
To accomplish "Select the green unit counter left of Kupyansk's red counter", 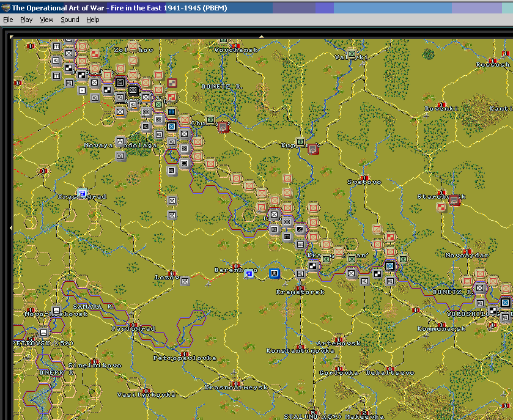I will click(x=300, y=142).
